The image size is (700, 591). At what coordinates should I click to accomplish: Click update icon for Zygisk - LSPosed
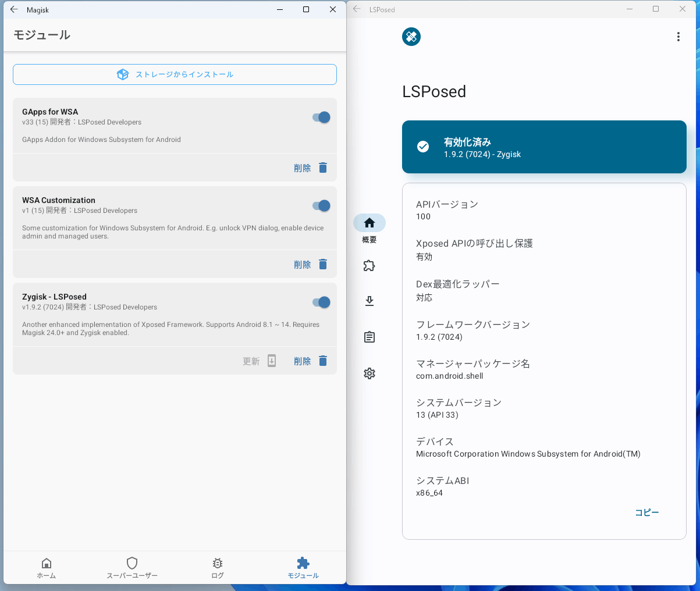tap(272, 361)
